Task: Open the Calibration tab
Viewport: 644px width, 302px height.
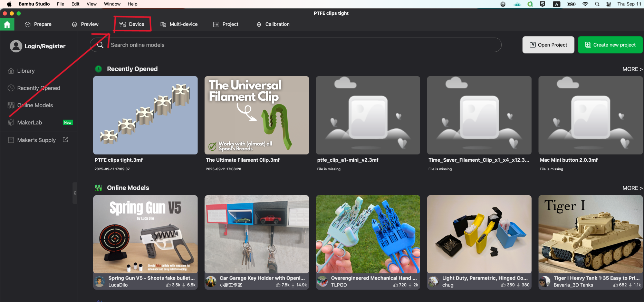Action: click(x=273, y=24)
